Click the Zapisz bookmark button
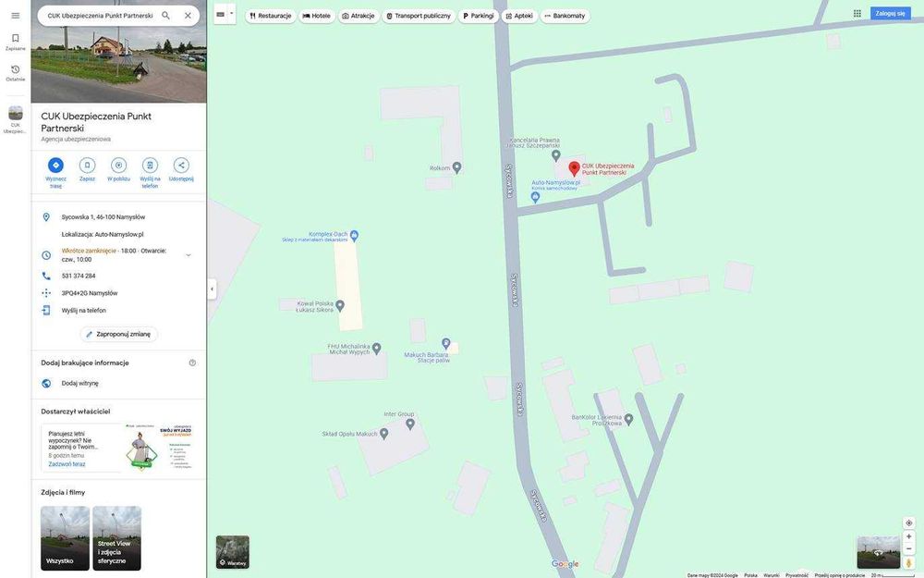 pyautogui.click(x=87, y=169)
